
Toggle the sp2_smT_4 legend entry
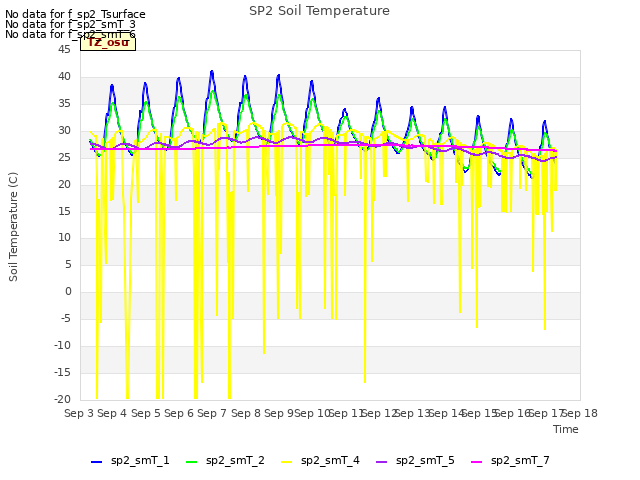[320, 461]
